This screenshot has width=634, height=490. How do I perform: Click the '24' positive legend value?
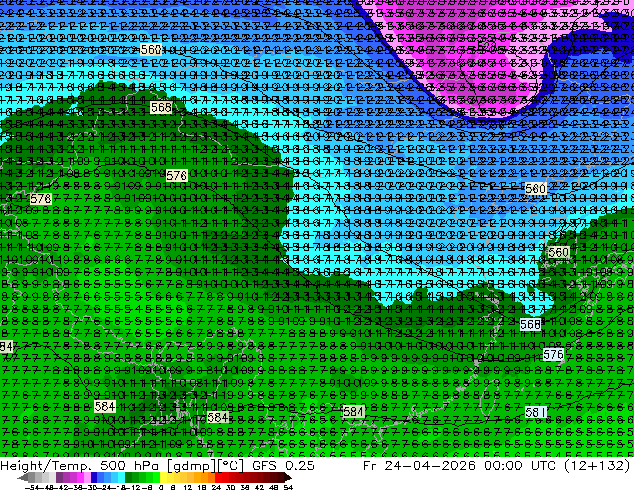pos(216,488)
